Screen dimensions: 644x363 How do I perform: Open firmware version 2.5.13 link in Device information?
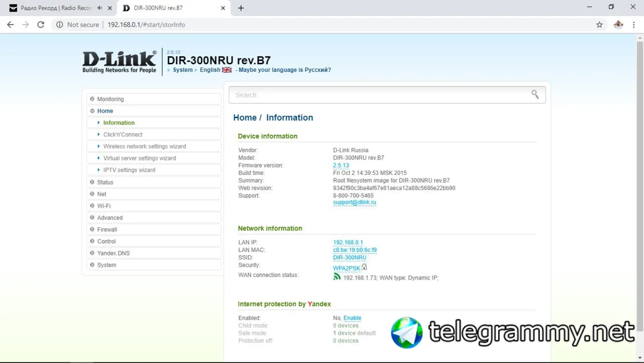pyautogui.click(x=341, y=165)
